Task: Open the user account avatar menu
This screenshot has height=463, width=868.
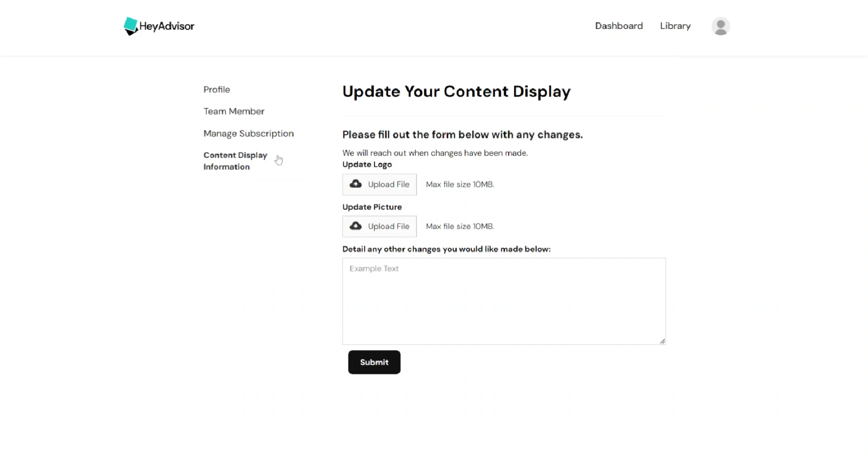Action: point(720,26)
